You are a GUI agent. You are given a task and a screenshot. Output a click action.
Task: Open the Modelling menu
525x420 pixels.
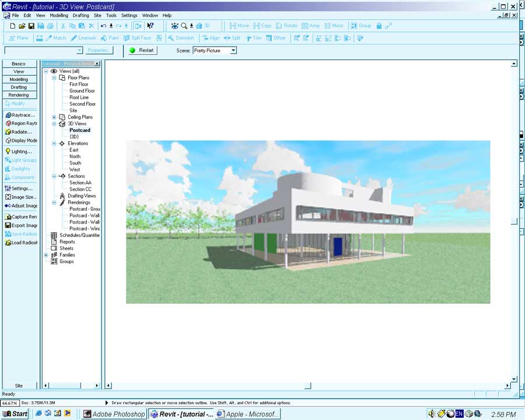tap(59, 16)
